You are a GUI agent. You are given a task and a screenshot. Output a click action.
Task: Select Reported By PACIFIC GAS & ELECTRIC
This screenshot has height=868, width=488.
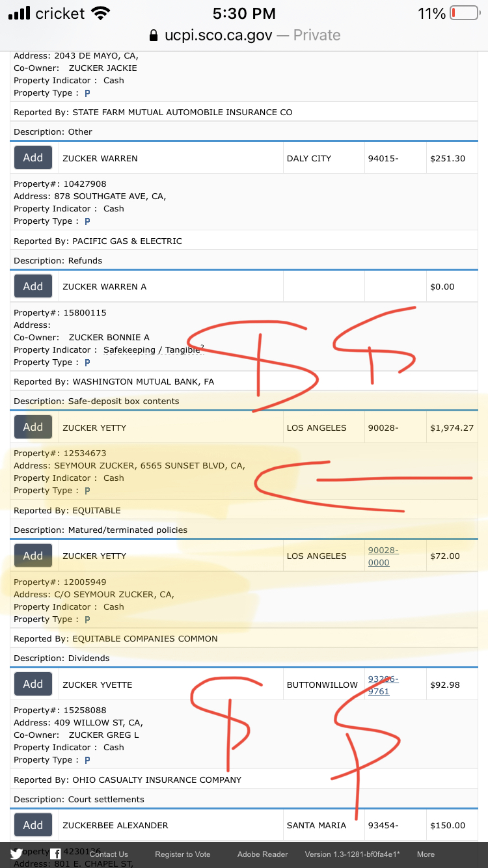(98, 241)
